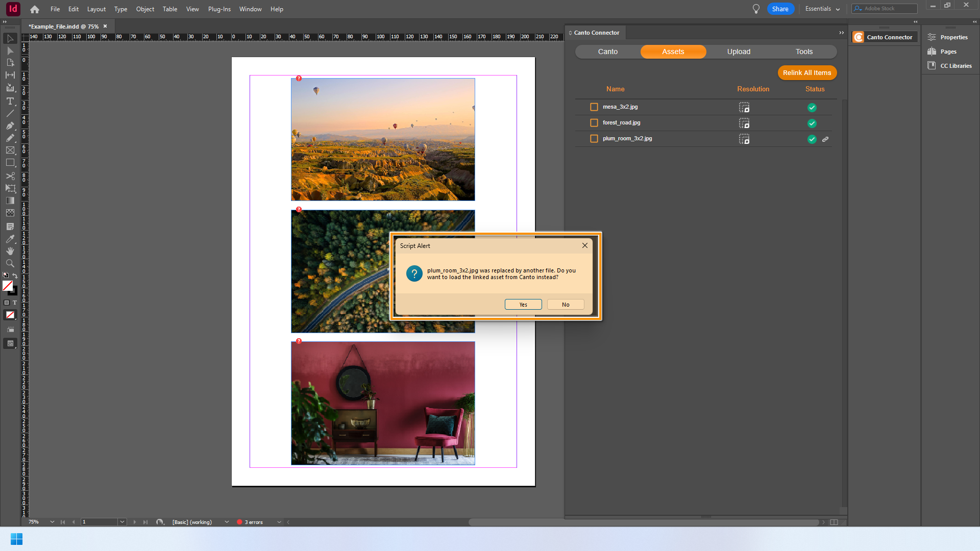Check the mesa_3x2.jpg checkbox

pyautogui.click(x=594, y=107)
